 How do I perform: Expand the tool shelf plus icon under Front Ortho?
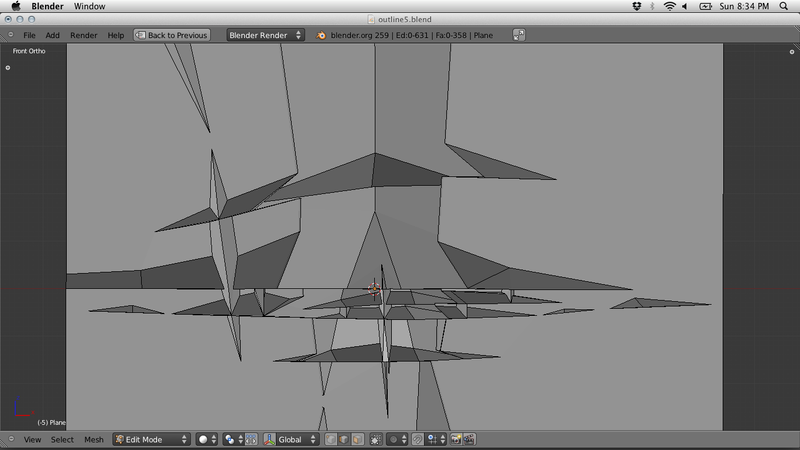click(x=8, y=67)
